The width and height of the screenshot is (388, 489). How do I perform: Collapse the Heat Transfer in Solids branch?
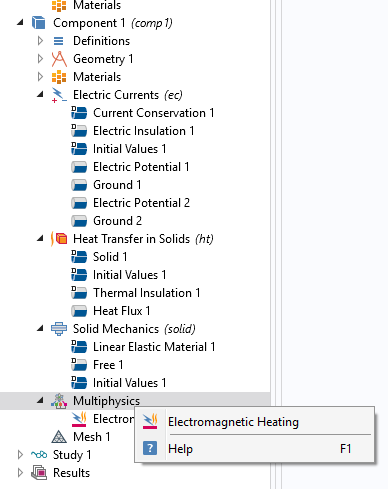pyautogui.click(x=40, y=239)
